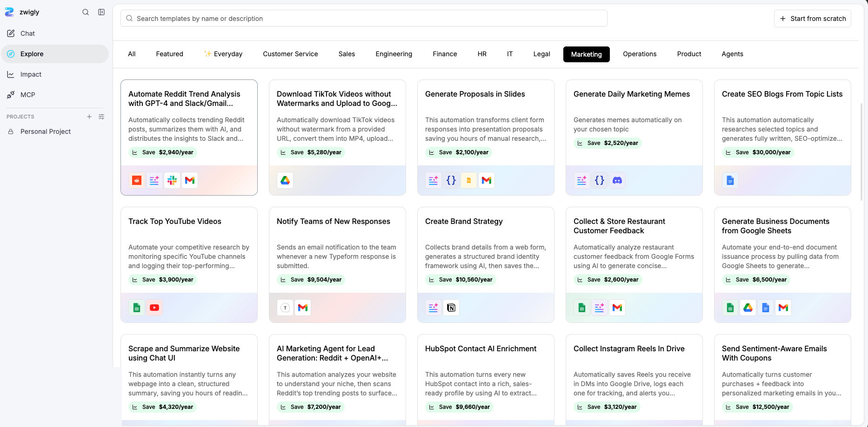868x427 pixels.
Task: Open projects filter settings icon
Action: [101, 117]
